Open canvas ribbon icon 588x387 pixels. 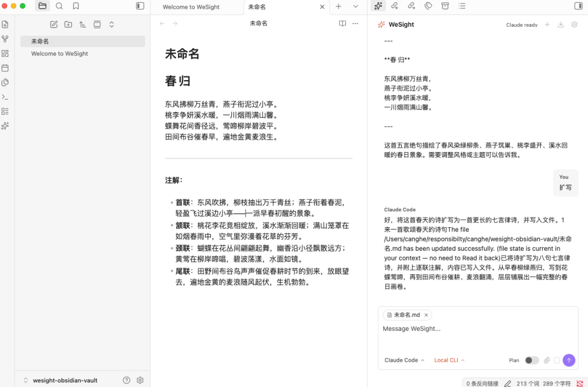tap(5, 53)
